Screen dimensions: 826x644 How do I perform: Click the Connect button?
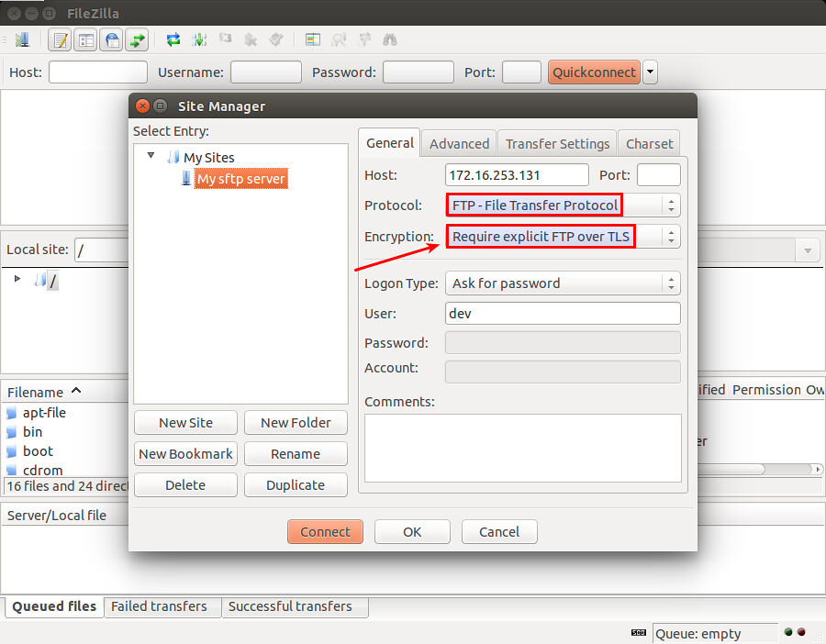tap(325, 532)
